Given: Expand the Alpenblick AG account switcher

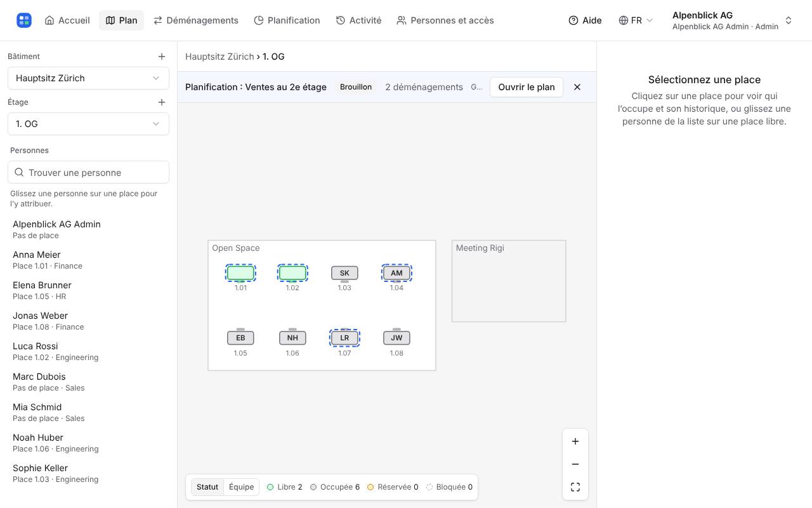Looking at the screenshot, I should pos(732,20).
